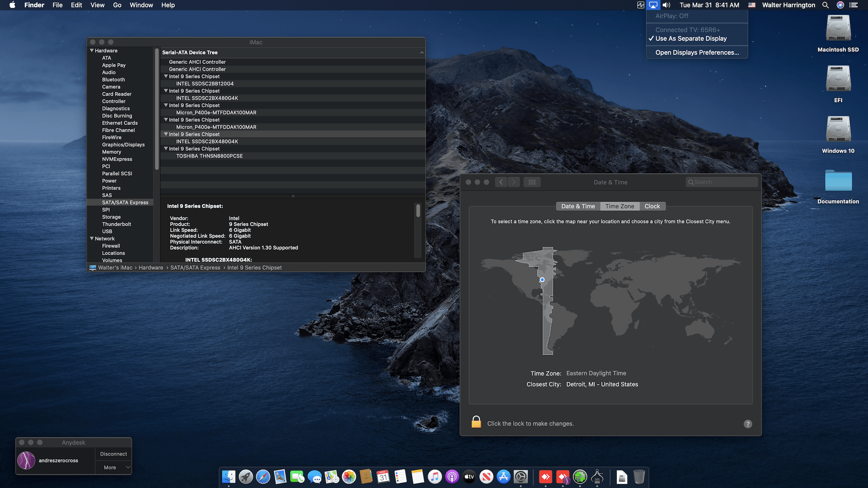Collapse the Hardware section in sidebar

(x=92, y=51)
